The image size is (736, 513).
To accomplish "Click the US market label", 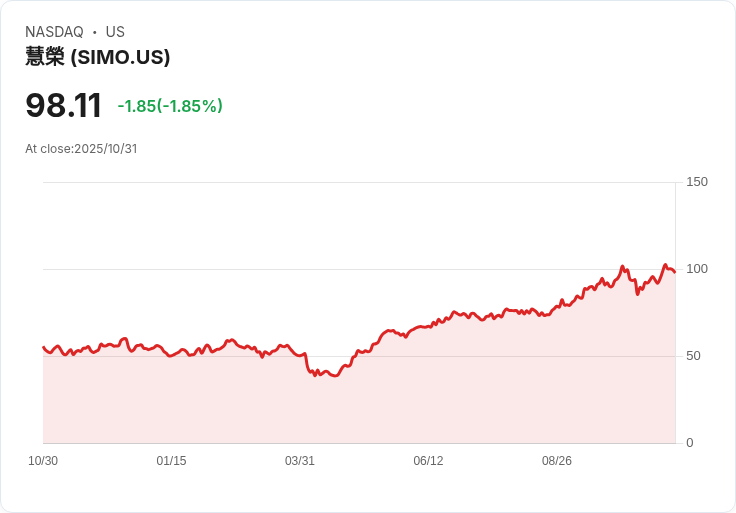I will 115,32.
